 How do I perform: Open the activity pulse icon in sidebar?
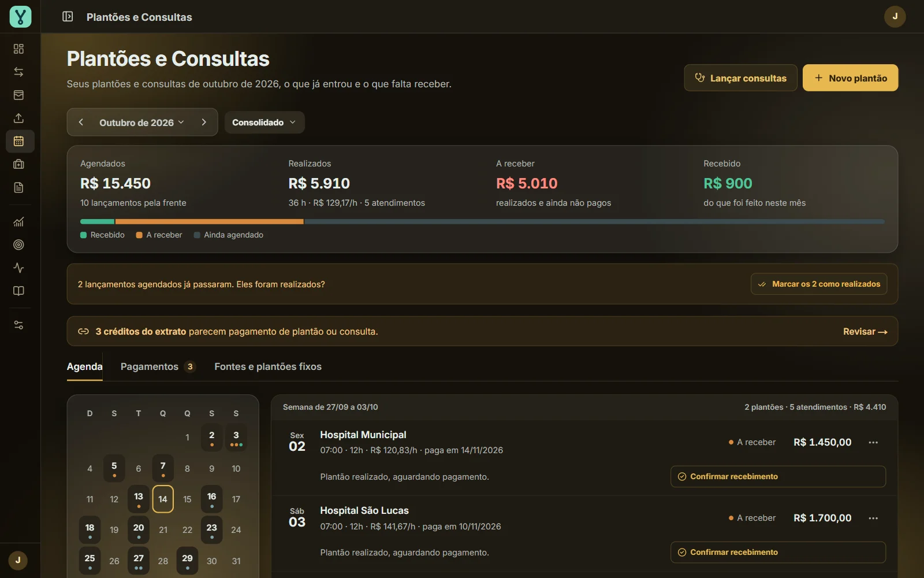point(18,268)
